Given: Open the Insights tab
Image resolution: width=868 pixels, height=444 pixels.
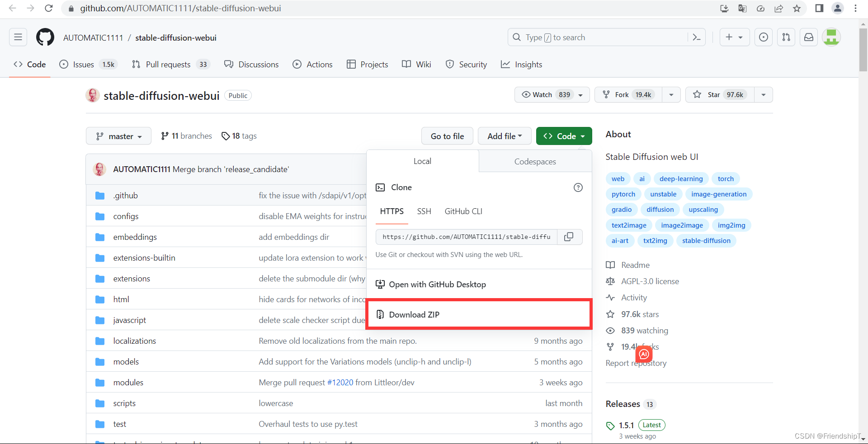Looking at the screenshot, I should click(x=521, y=64).
